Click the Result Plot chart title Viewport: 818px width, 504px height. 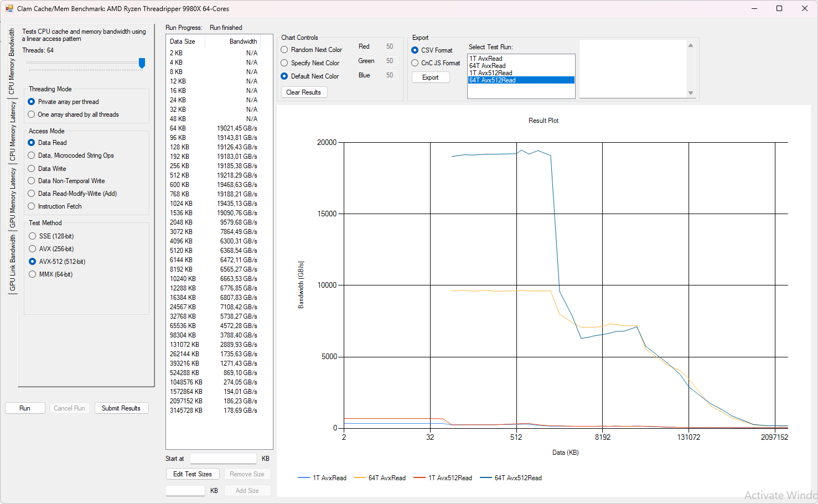pyautogui.click(x=543, y=121)
